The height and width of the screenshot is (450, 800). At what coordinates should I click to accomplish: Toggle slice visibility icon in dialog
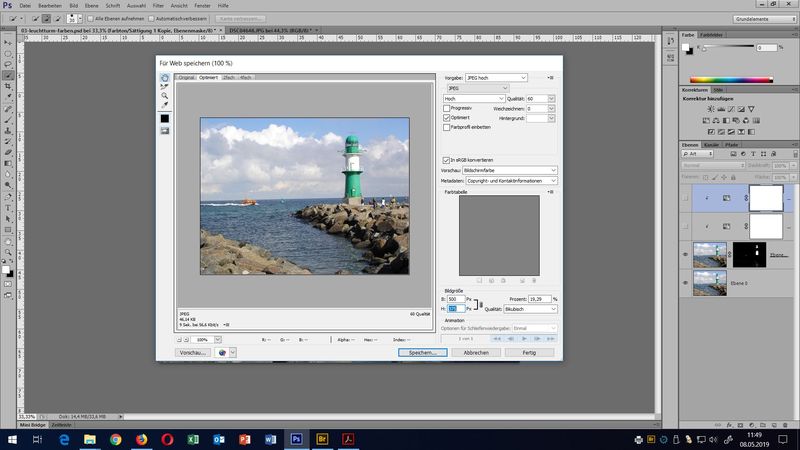tap(165, 131)
